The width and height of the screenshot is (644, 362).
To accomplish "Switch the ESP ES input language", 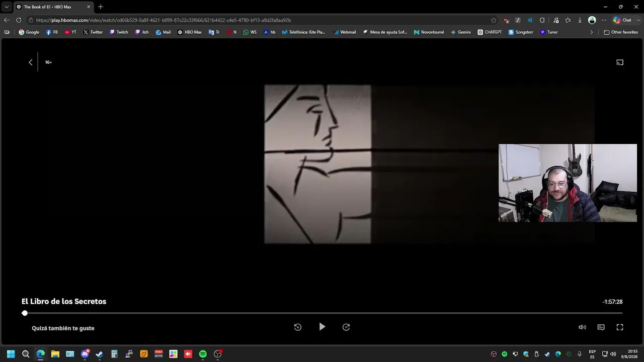I will [x=592, y=354].
